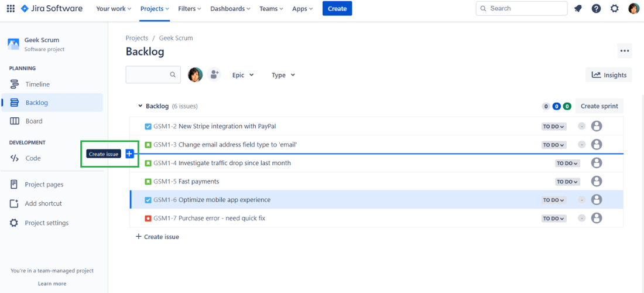Open the help question mark icon

pyautogui.click(x=597, y=8)
